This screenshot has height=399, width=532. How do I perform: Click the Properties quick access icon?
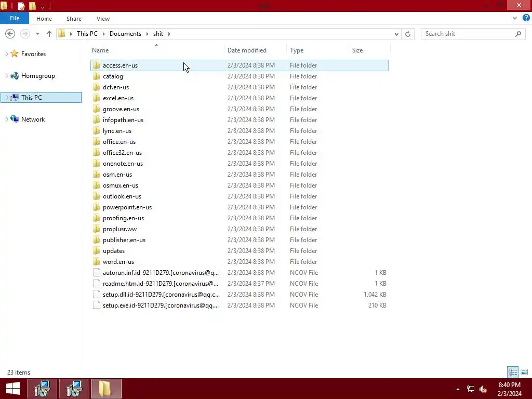click(21, 6)
